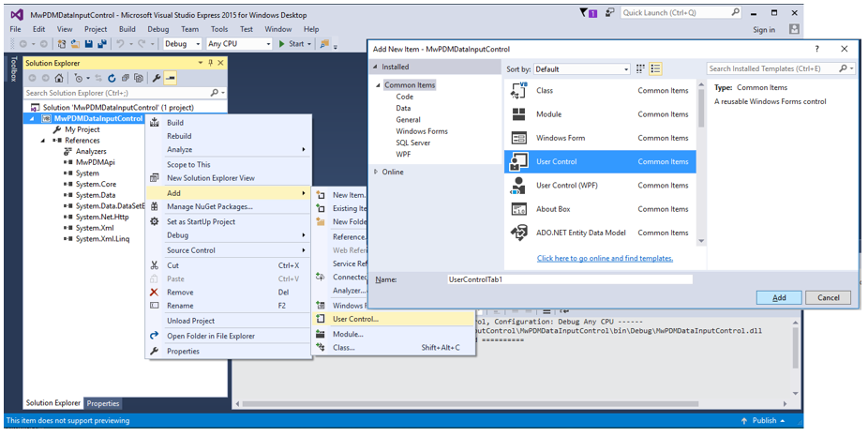Open the Solution Explorer window options arrow
Screen dimensions: 868x436
(201, 63)
